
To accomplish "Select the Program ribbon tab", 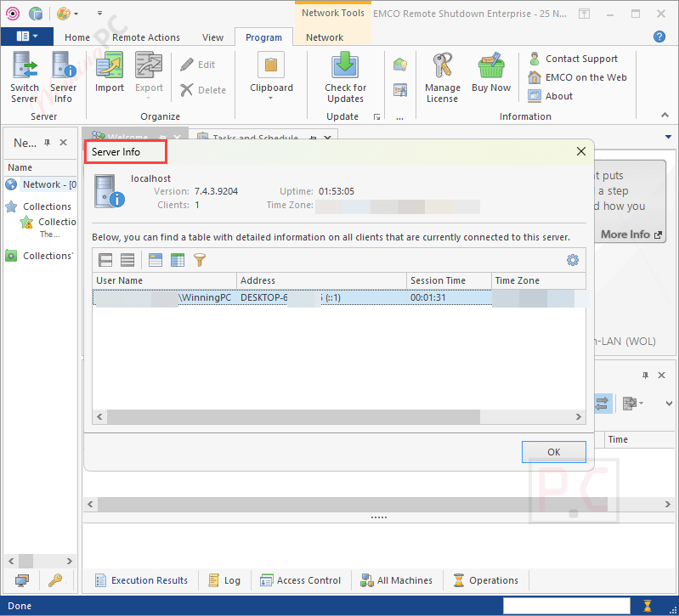I will (263, 37).
